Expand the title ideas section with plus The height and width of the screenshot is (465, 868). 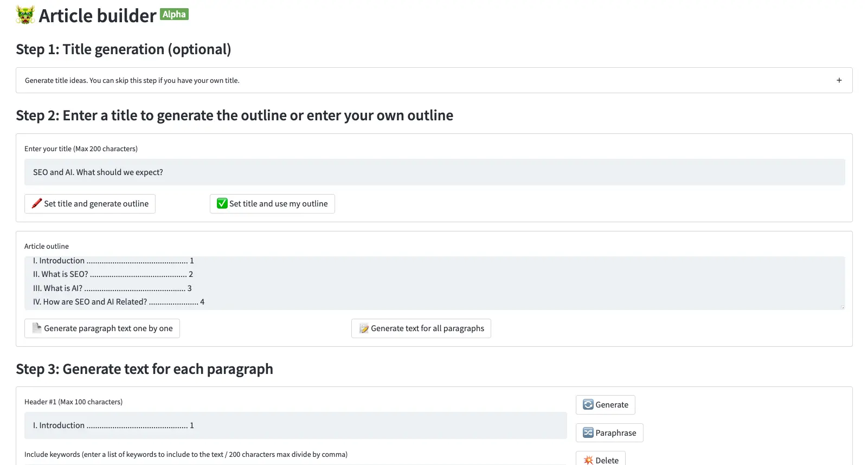point(839,80)
